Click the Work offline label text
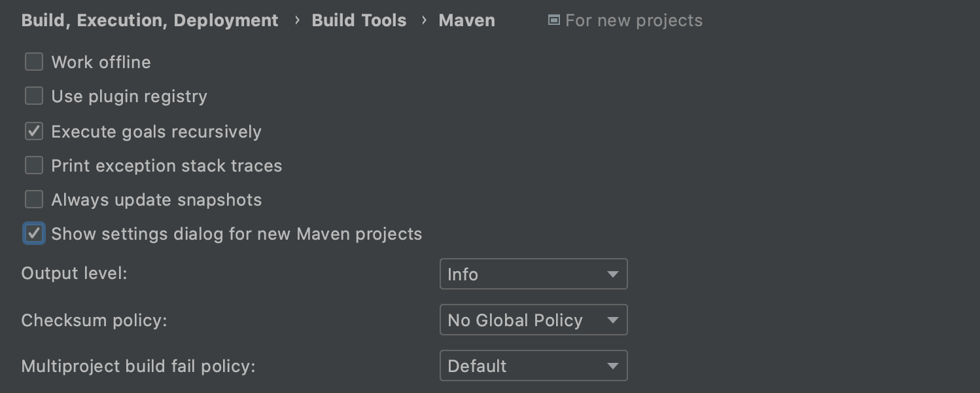This screenshot has width=980, height=393. pyautogui.click(x=101, y=62)
